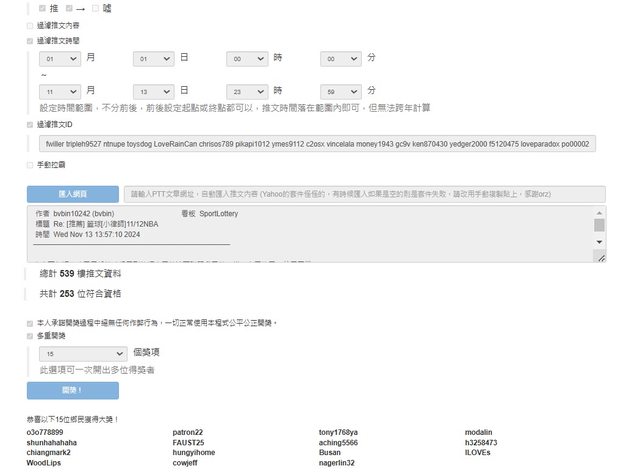Enable the 過濾推文內容 content filter checkbox
Viewport: 640px width, 474px height.
(30, 25)
